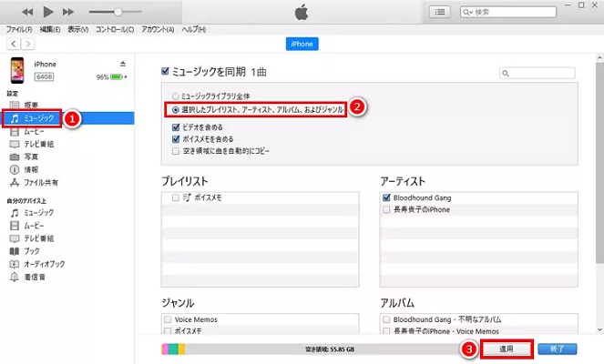Click the オーディオブック icon
The width and height of the screenshot is (604, 364).
pos(15,264)
